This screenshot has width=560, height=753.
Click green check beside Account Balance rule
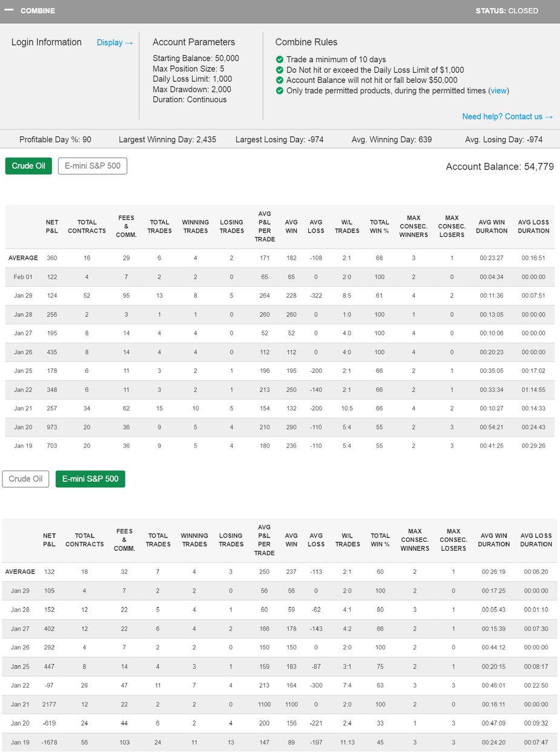click(280, 80)
